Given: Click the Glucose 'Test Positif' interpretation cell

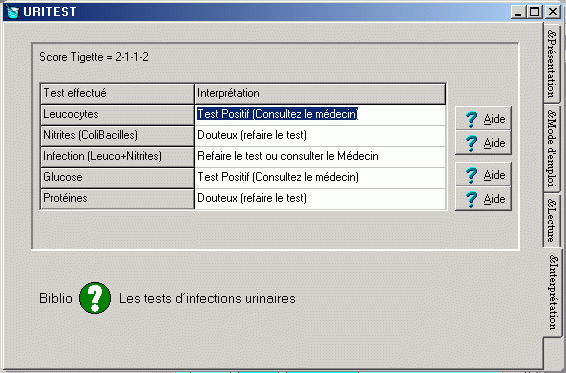Looking at the screenshot, I should (x=320, y=178).
